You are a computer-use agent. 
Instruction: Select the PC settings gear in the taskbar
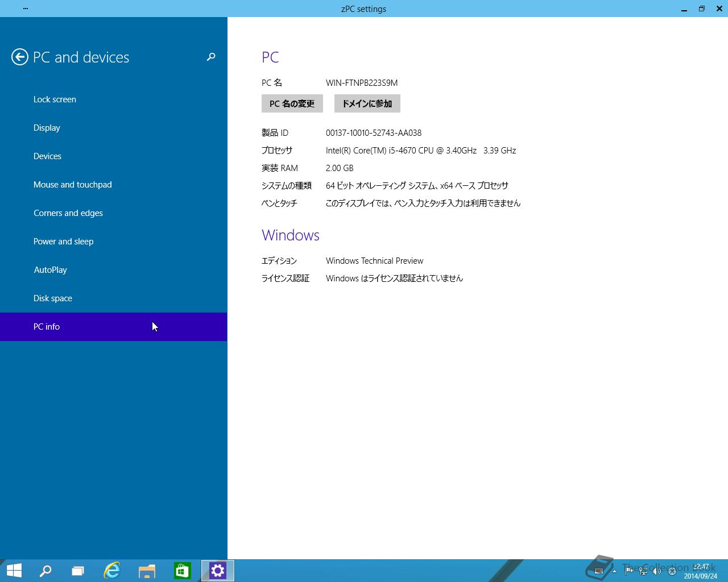tap(218, 571)
